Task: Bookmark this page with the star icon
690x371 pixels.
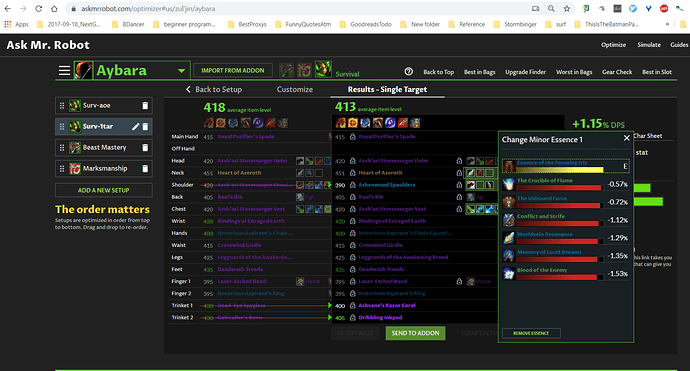Action: [x=567, y=9]
